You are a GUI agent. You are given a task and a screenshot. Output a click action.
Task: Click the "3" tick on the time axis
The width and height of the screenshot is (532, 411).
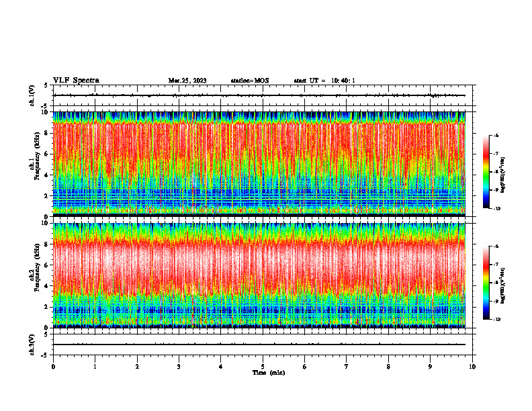coord(179,367)
